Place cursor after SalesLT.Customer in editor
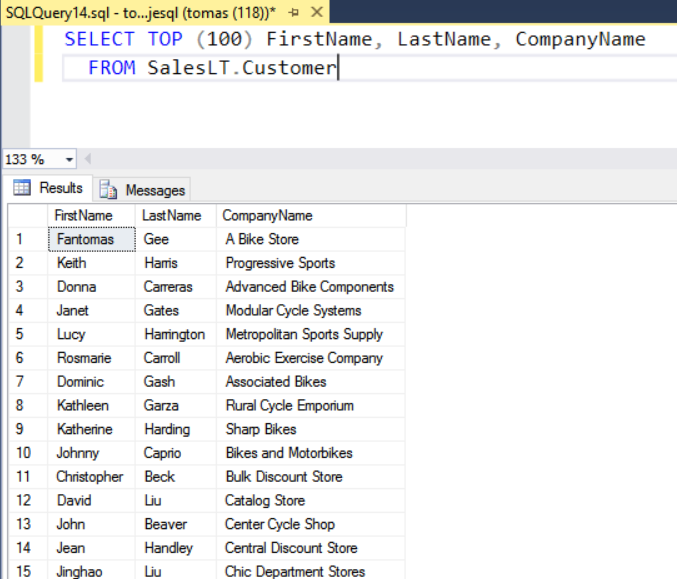Viewport: 677px width, 579px height. [339, 68]
